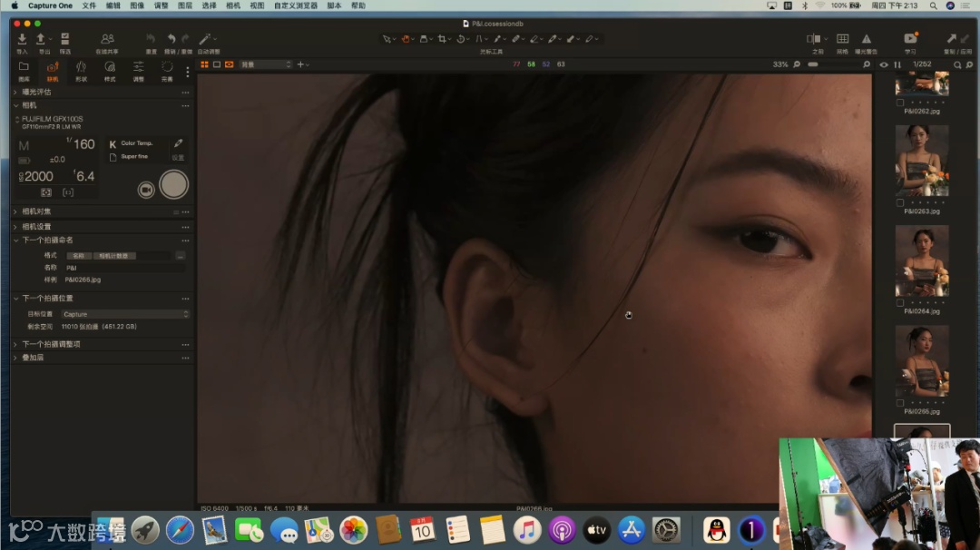This screenshot has width=980, height=550.
Task: Collapse Next Capture Location (下一个拍摄位置) panel
Action: (15, 299)
